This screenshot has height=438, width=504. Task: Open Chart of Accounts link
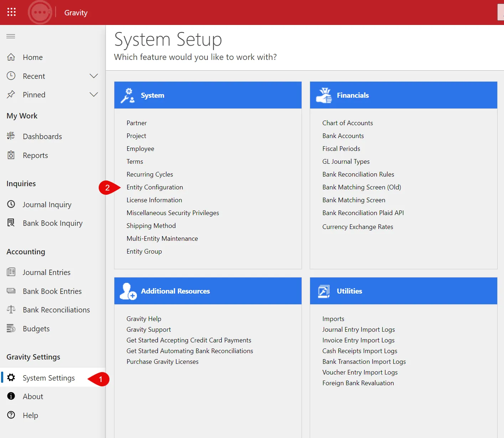(x=348, y=123)
